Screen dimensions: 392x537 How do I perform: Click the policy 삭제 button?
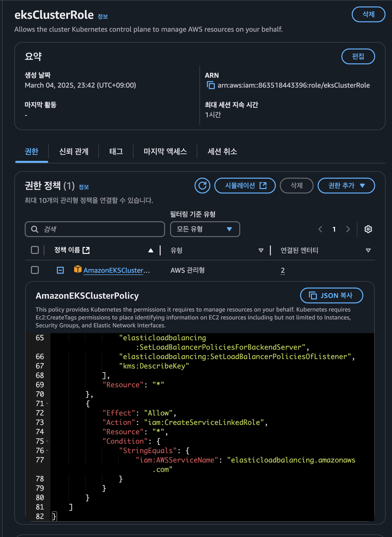coord(296,185)
